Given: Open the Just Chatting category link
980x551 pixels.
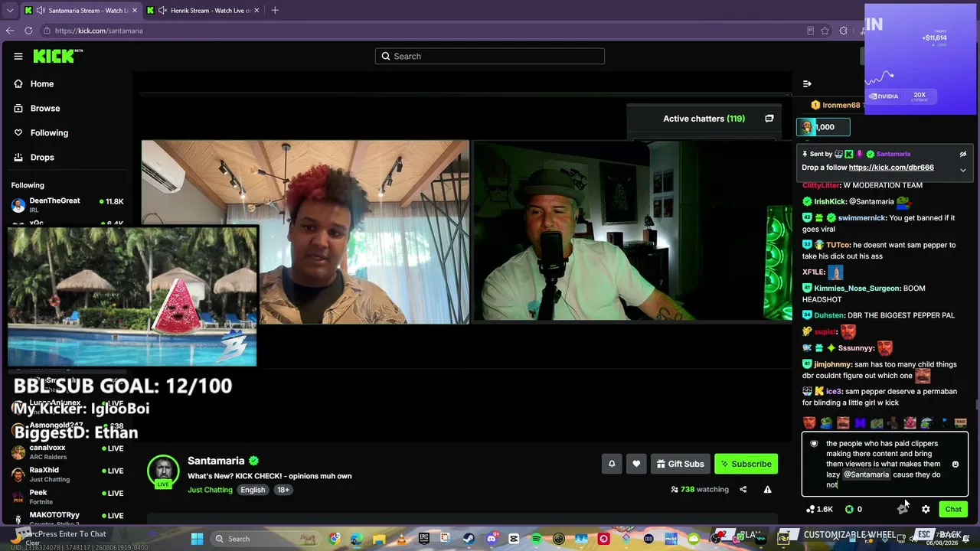Looking at the screenshot, I should click(x=210, y=490).
